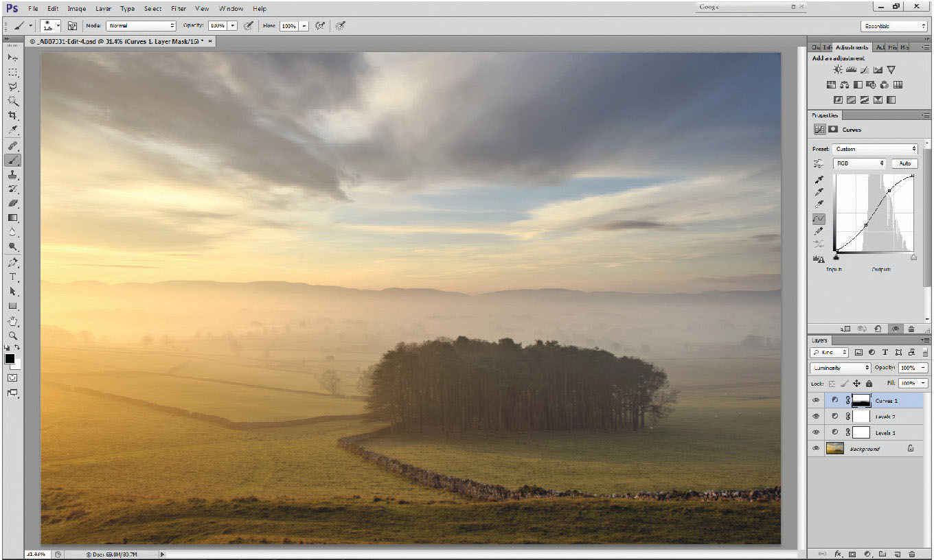Add layer style with fx button
Screen dimensions: 934x560
pyautogui.click(x=838, y=553)
